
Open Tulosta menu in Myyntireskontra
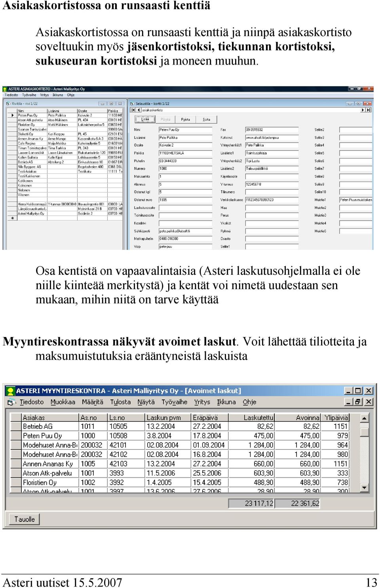pyautogui.click(x=120, y=402)
